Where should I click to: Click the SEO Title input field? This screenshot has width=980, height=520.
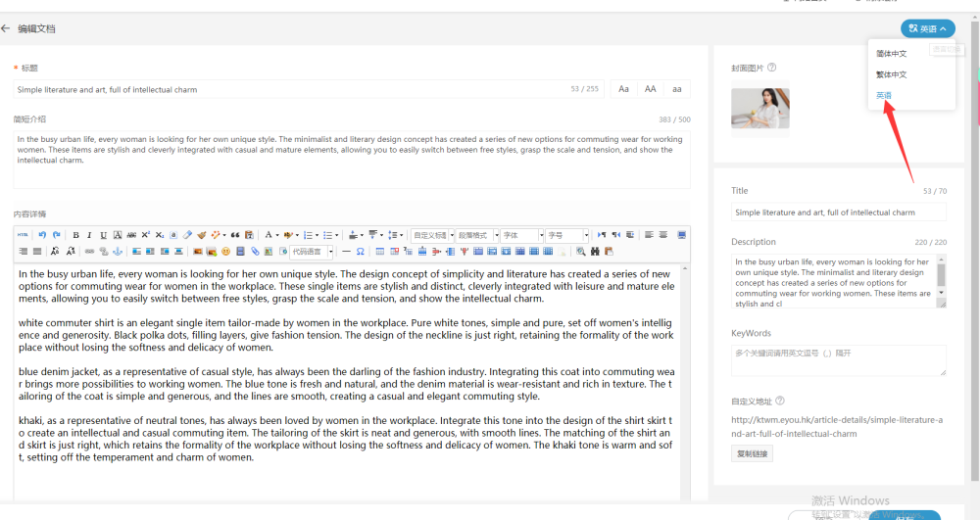coord(839,213)
